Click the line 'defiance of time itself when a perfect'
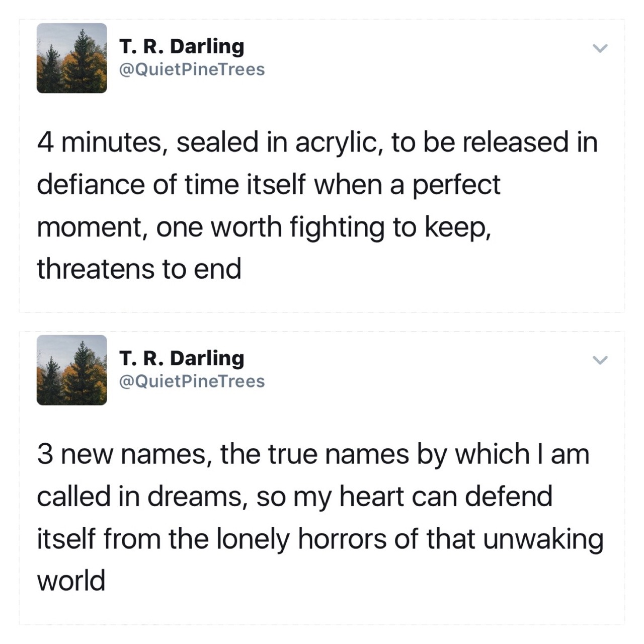Screen dimensions: 644x644 pyautogui.click(x=269, y=184)
